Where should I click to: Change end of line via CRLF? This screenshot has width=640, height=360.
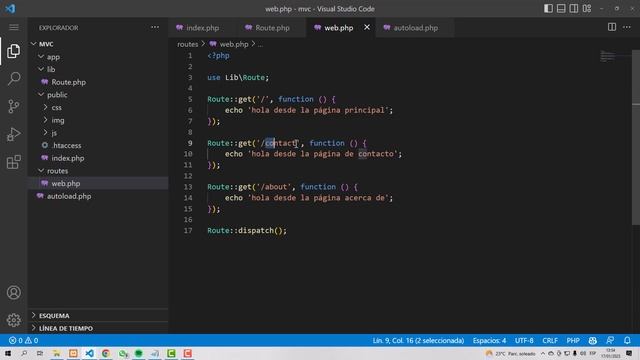550,340
